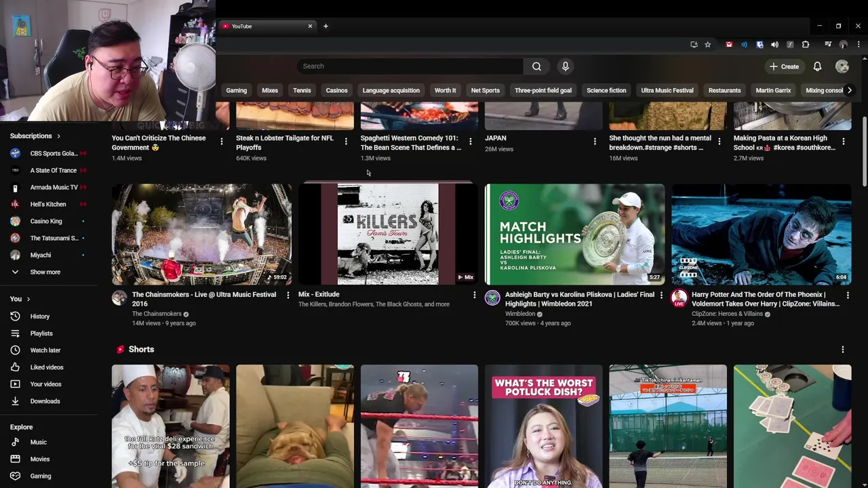Open options for the Mix - Exitlude card
This screenshot has height=488, width=868.
click(474, 296)
